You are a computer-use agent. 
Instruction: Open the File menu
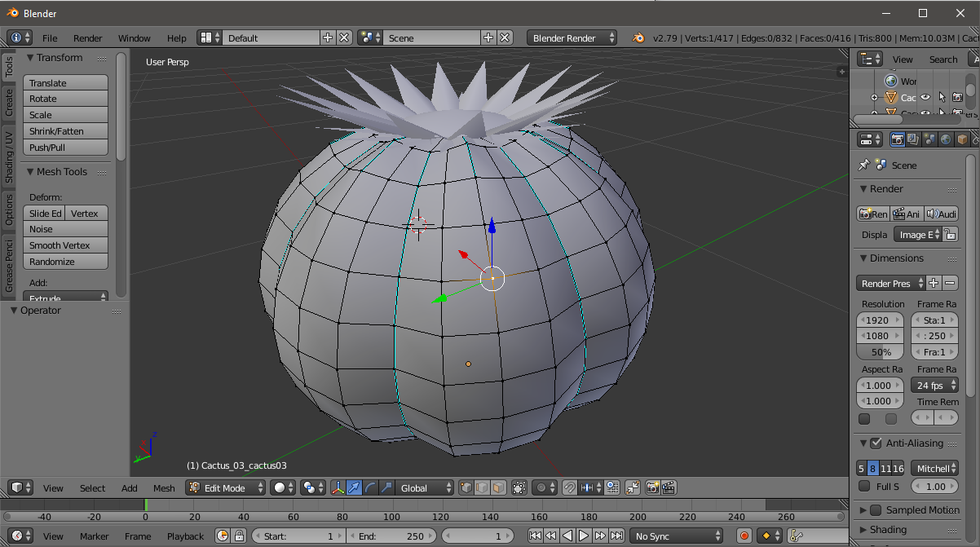tap(50, 38)
